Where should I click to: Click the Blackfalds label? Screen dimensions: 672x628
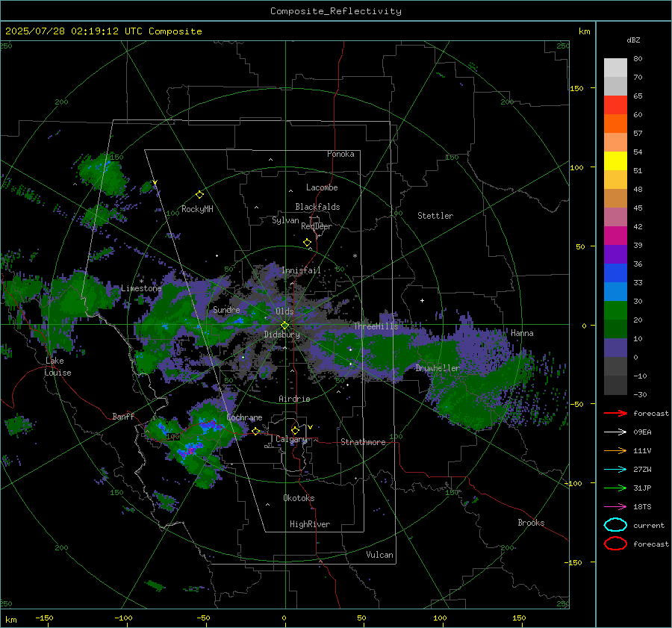[x=317, y=207]
